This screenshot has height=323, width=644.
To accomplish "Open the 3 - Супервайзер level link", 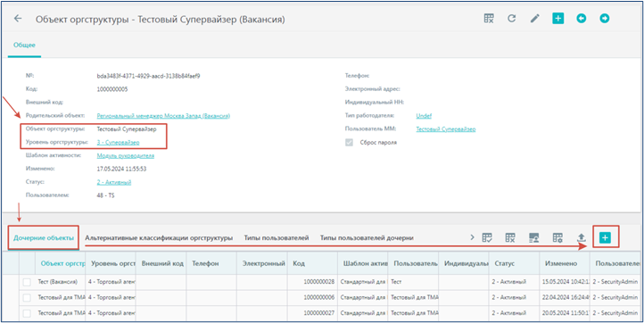I will [119, 142].
